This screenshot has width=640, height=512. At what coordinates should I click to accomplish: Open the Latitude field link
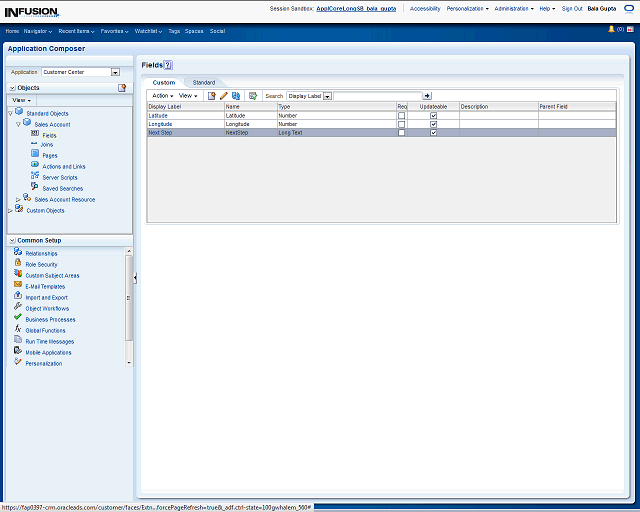pyautogui.click(x=158, y=116)
